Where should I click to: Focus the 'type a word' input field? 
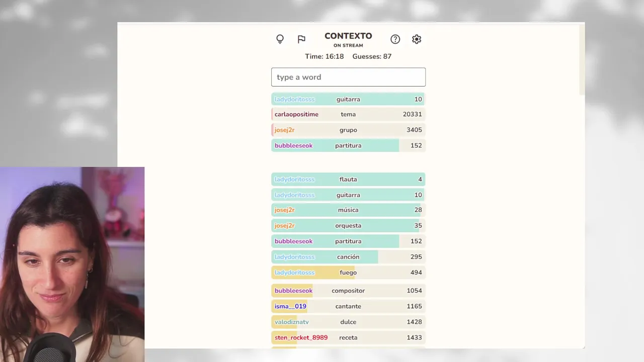[348, 77]
